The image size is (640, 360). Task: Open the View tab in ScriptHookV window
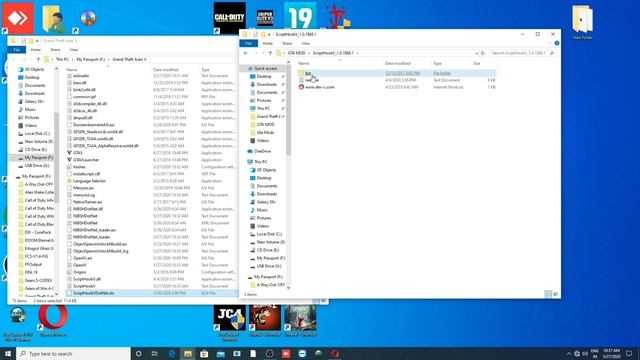tap(306, 43)
